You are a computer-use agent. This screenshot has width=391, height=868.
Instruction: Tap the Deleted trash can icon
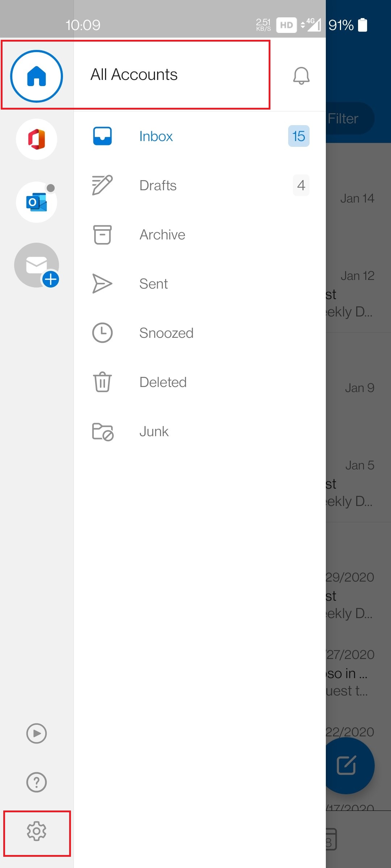coord(102,382)
